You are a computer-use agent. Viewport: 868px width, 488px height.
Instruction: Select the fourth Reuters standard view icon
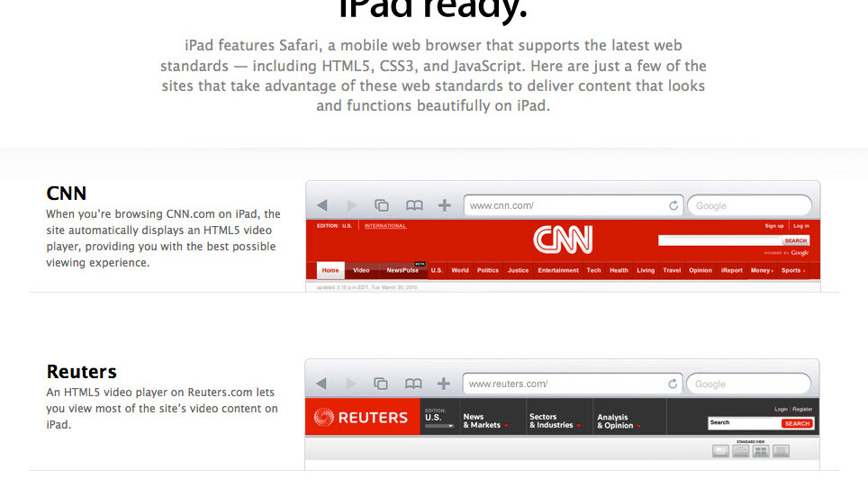(x=781, y=451)
